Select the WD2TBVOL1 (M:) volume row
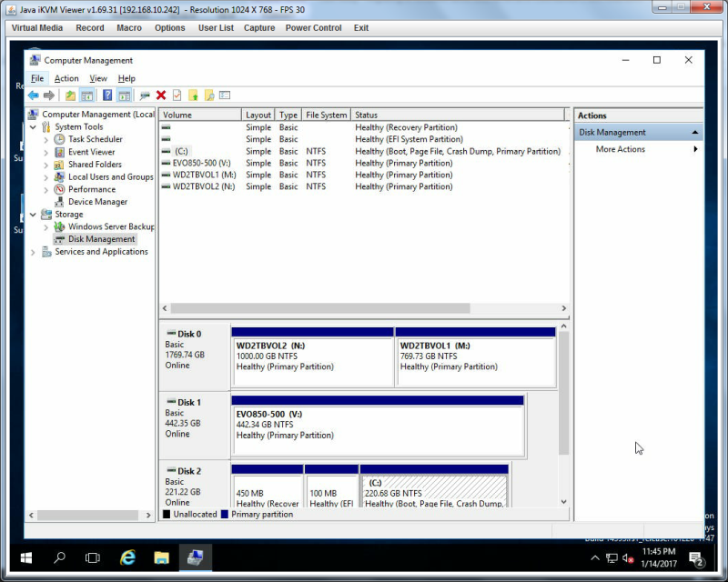The height and width of the screenshot is (582, 728). (364, 175)
